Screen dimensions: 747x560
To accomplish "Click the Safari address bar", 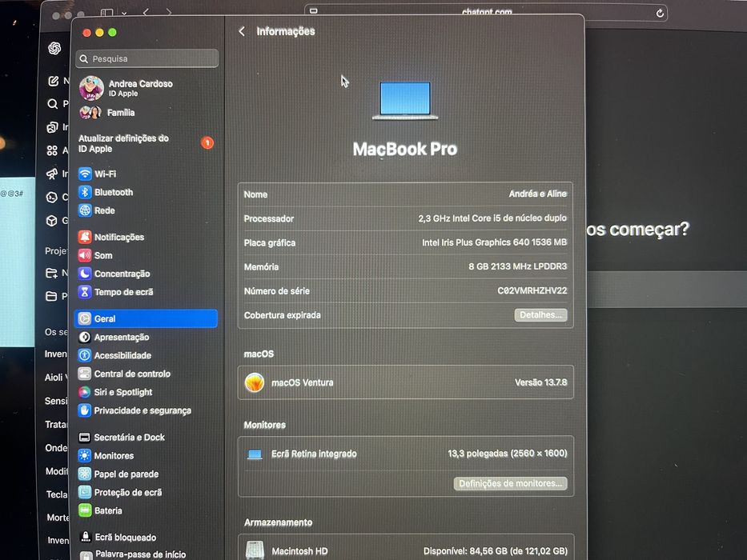I will point(486,12).
